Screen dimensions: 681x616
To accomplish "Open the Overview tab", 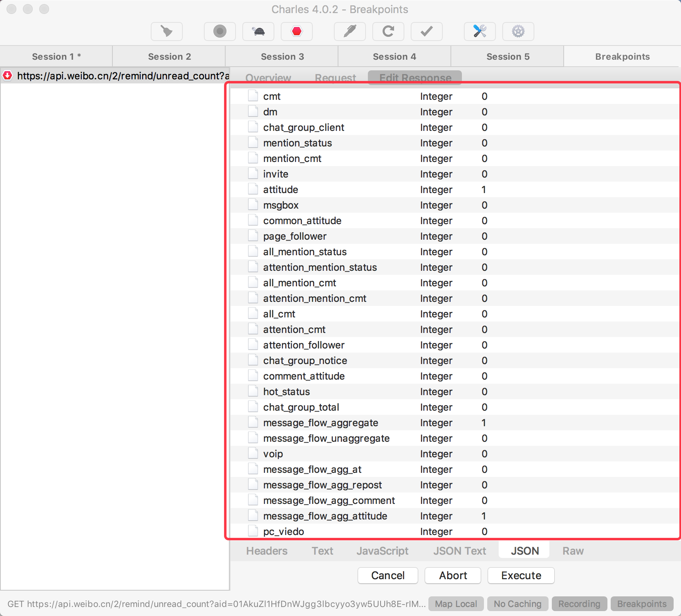I will pyautogui.click(x=268, y=78).
